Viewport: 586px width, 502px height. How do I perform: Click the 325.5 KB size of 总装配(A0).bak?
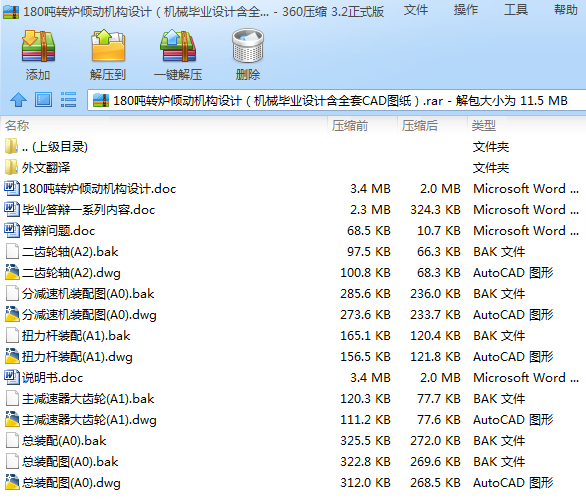[365, 441]
